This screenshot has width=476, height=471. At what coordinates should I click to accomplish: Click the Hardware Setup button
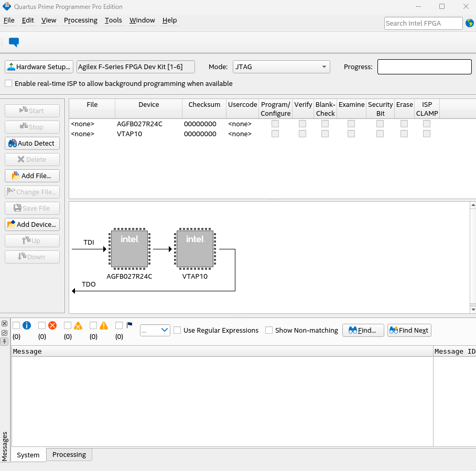pos(39,67)
